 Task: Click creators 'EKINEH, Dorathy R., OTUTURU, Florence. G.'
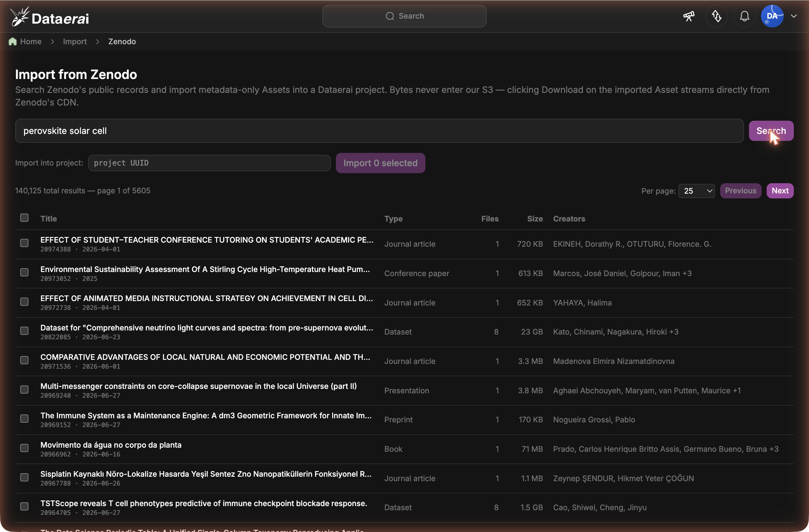pos(632,244)
